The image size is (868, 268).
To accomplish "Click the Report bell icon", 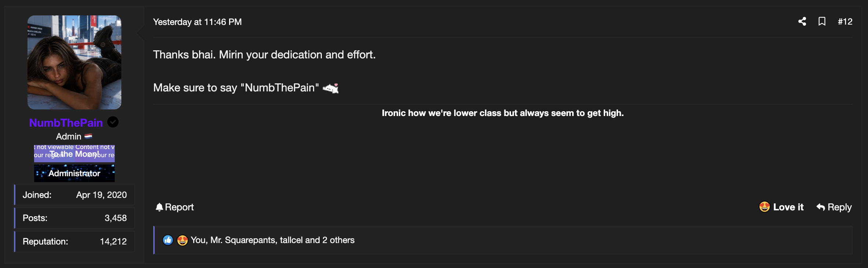I will click(x=159, y=207).
